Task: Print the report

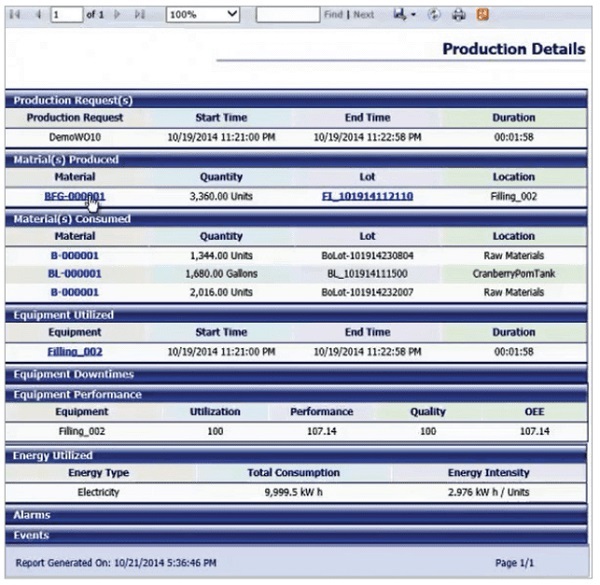Action: [460, 15]
